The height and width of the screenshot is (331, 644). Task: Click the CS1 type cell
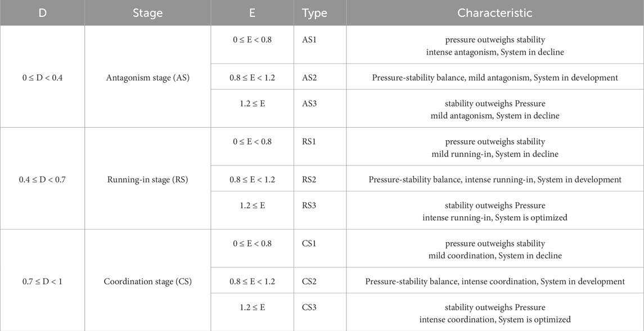click(310, 244)
